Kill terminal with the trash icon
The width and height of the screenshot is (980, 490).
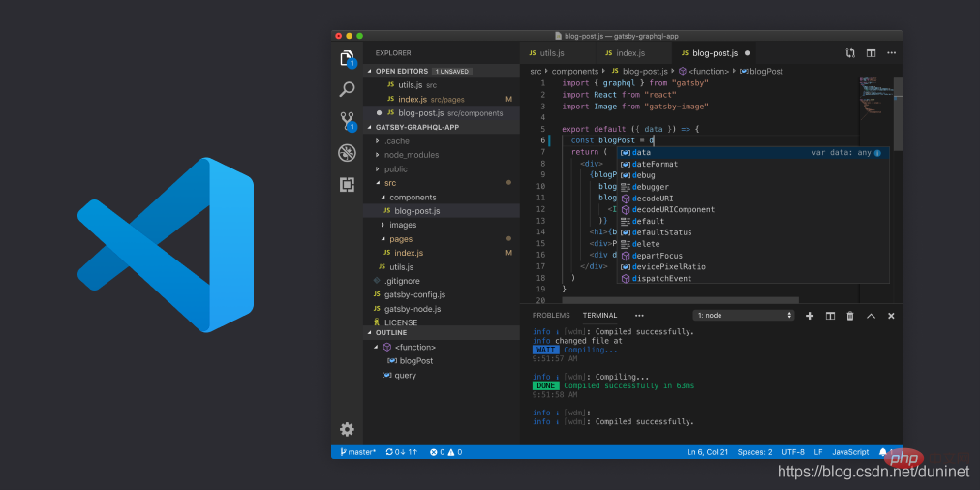coord(850,316)
